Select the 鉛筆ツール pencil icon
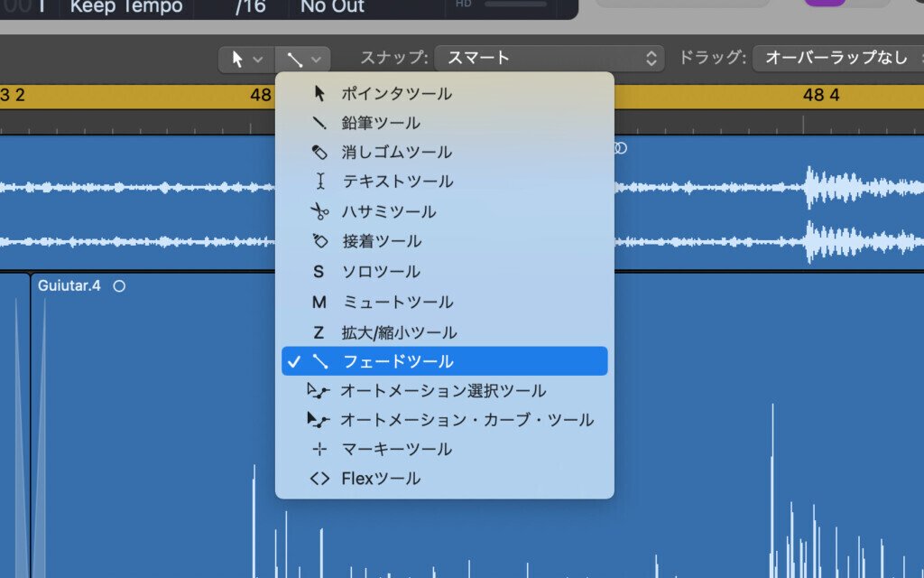Viewport: 924px width, 578px height. click(x=319, y=123)
